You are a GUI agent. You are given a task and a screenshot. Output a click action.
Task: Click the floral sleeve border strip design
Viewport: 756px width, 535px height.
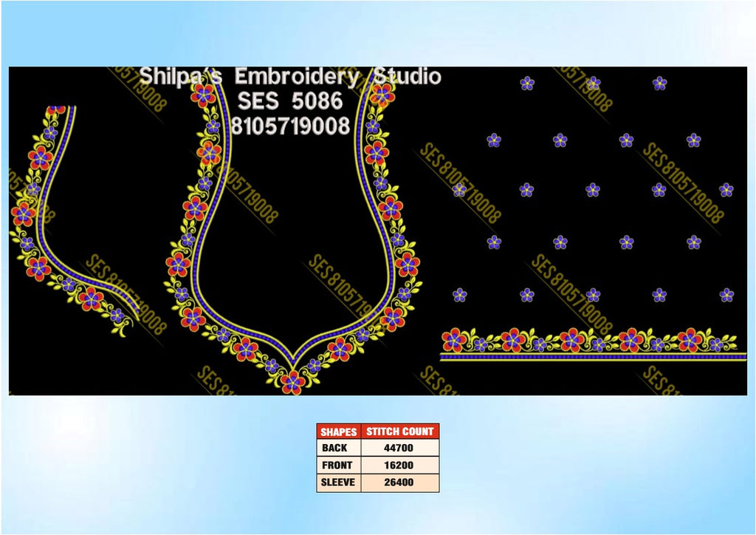[593, 344]
